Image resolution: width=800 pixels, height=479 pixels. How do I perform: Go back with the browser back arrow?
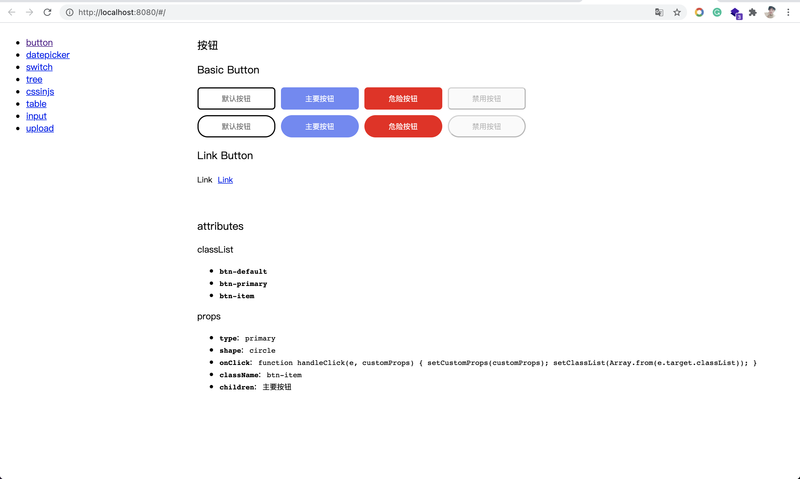pos(11,12)
